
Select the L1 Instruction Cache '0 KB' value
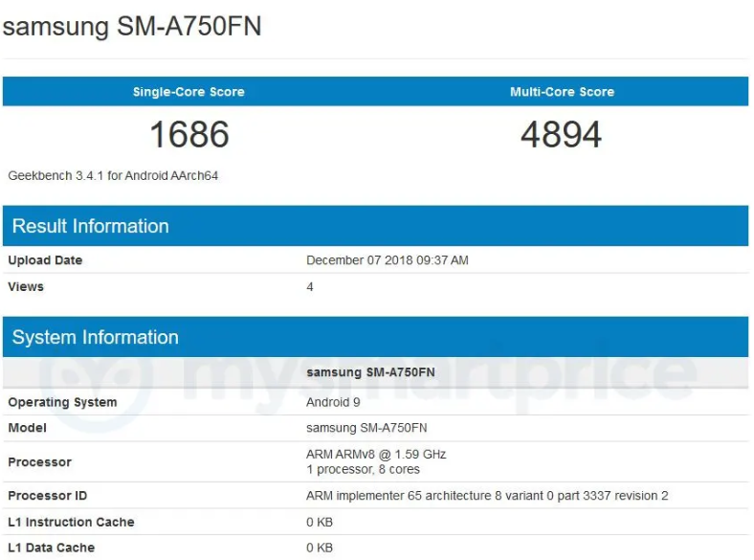[320, 522]
